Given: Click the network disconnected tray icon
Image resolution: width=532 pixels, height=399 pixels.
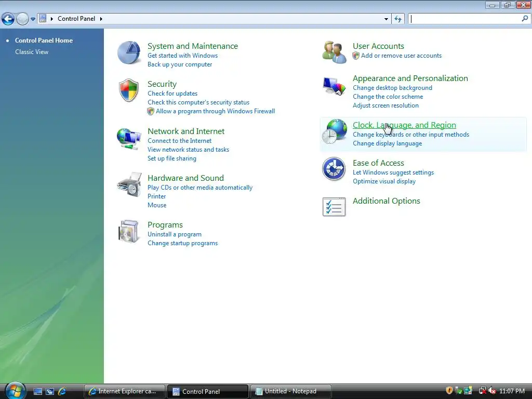Looking at the screenshot, I should (x=482, y=391).
